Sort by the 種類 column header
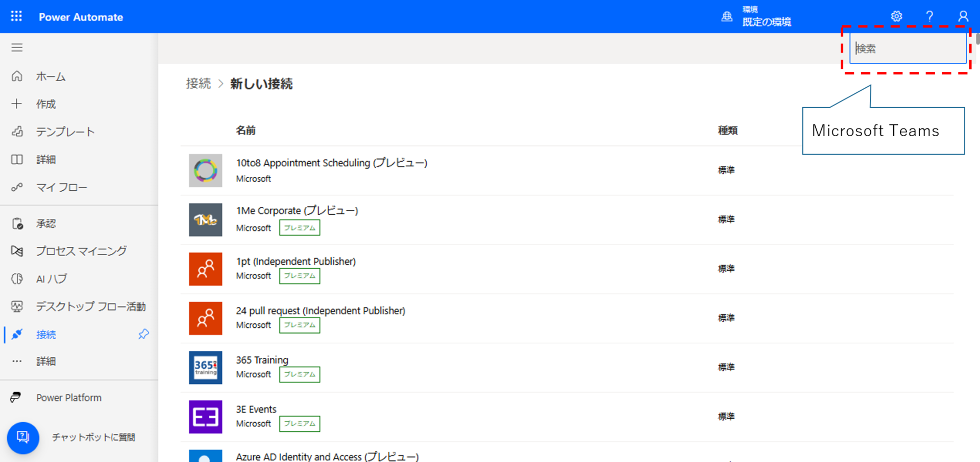Image resolution: width=980 pixels, height=462 pixels. tap(727, 131)
